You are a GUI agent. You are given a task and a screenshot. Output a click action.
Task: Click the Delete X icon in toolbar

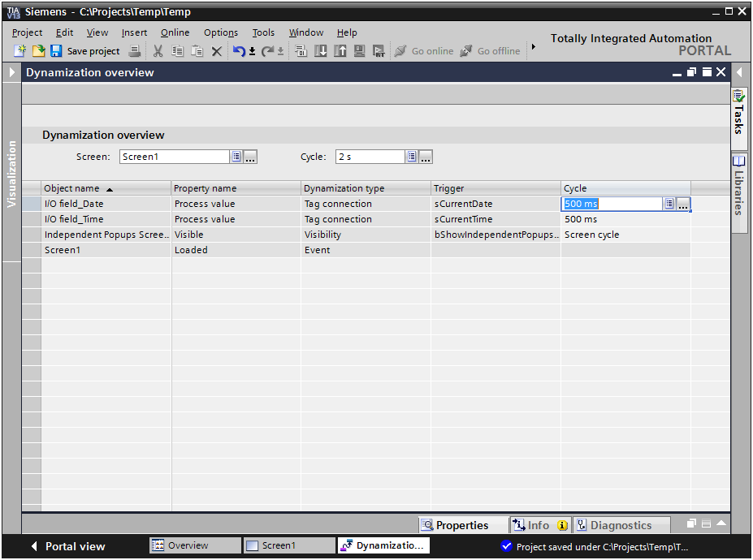pos(217,51)
